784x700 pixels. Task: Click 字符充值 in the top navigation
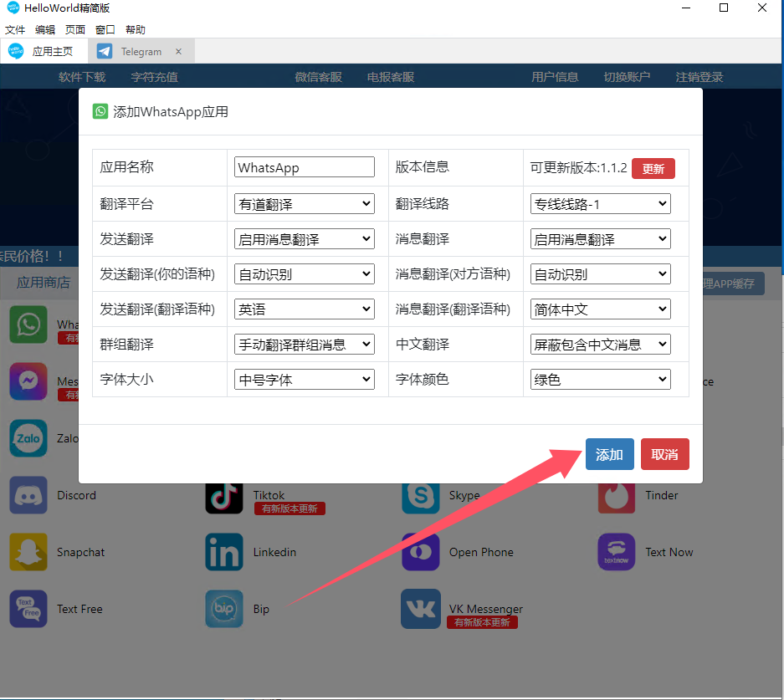[155, 77]
